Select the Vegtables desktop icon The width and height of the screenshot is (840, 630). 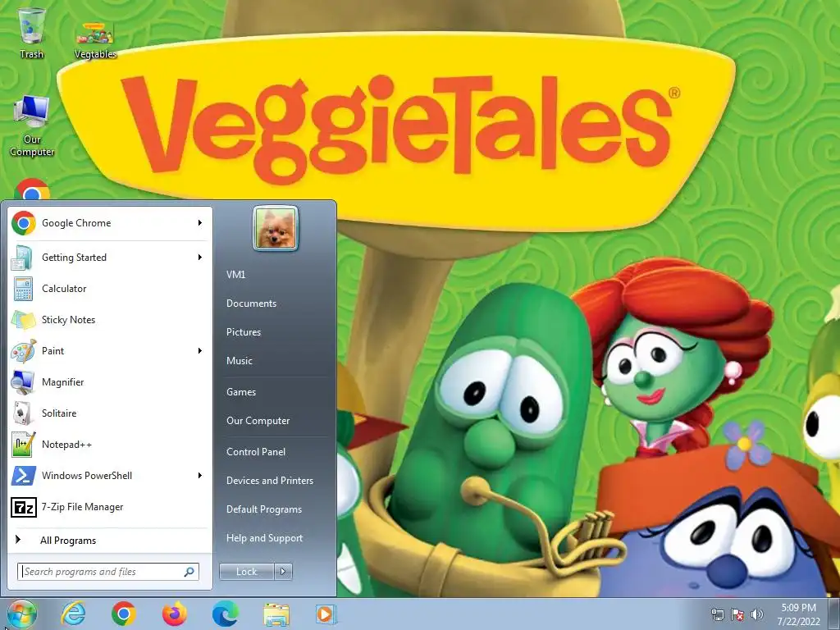(x=95, y=40)
